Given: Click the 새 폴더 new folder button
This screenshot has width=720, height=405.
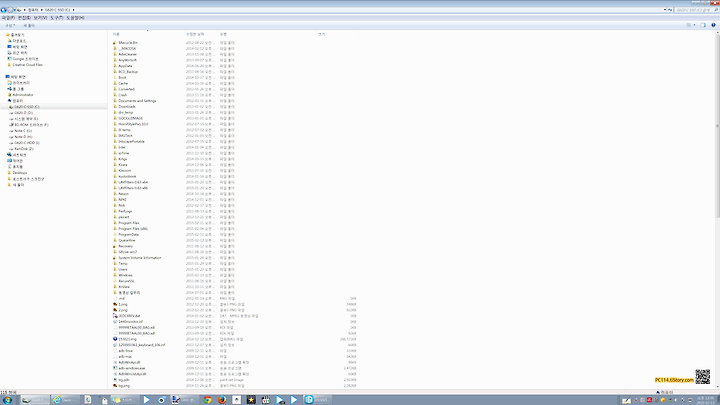Looking at the screenshot, I should pos(29,26).
